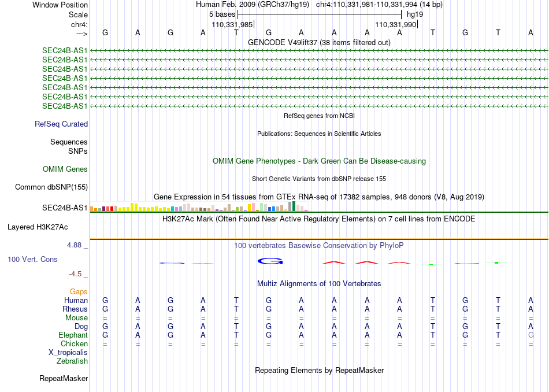
Task: Click the 100 Vert. Cons track label
Action: [x=32, y=259]
